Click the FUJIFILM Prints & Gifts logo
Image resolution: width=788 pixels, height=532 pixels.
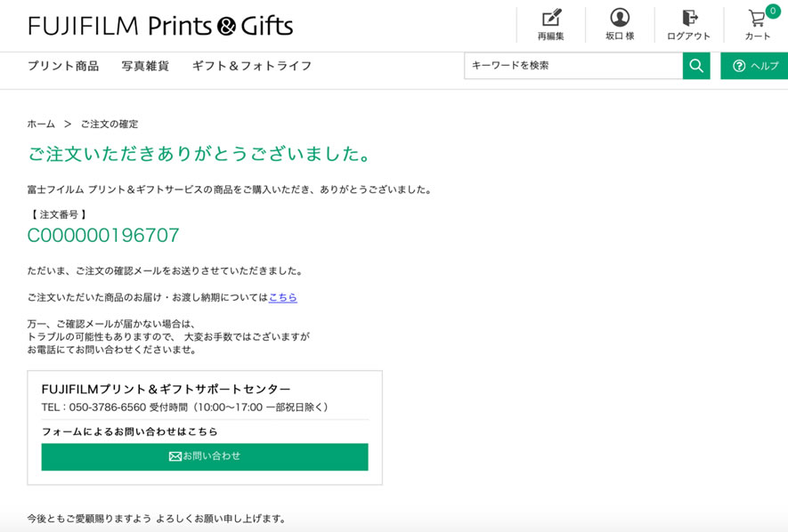(160, 26)
